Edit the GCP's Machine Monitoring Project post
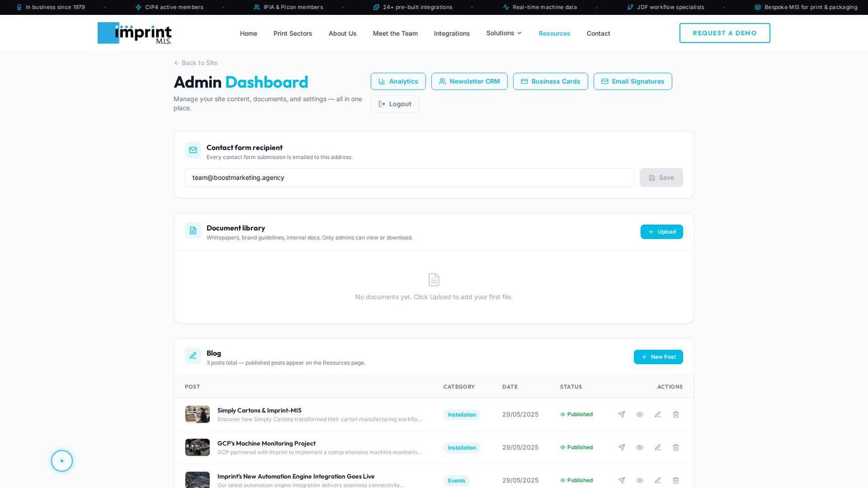The width and height of the screenshot is (868, 488). pos(658,448)
